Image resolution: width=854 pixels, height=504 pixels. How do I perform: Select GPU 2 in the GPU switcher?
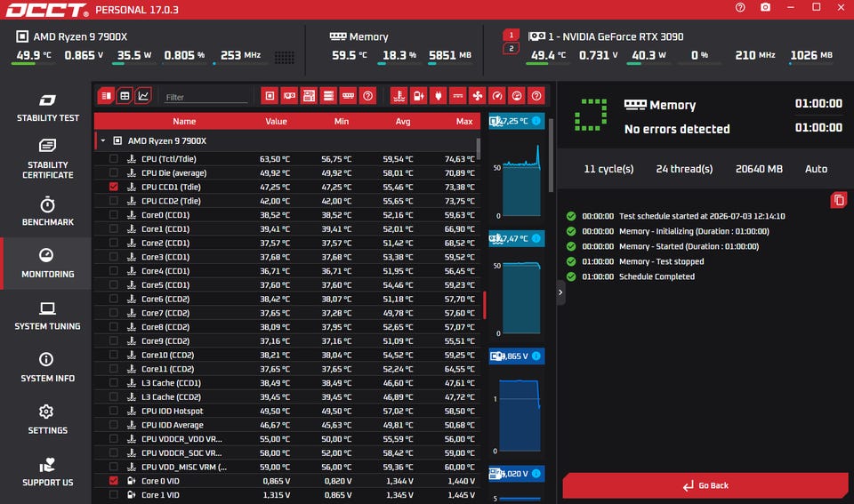tap(511, 48)
